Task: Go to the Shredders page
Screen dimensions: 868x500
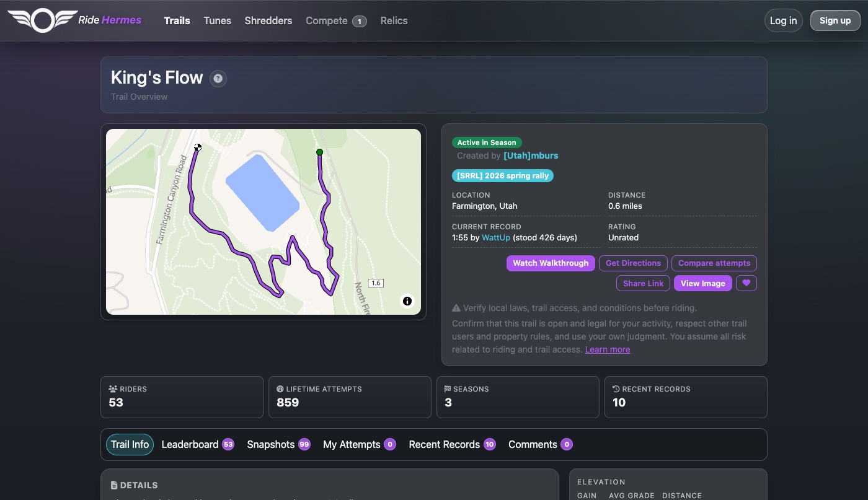Action: click(x=268, y=20)
